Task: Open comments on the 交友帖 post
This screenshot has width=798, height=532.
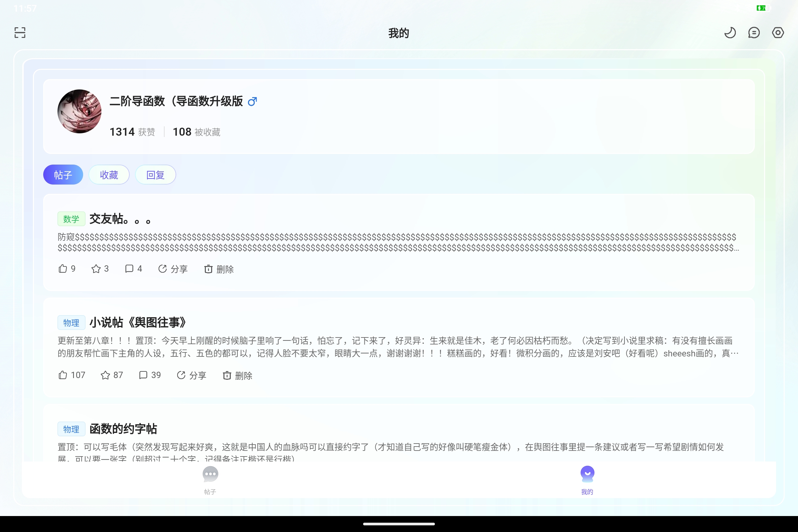Action: click(x=129, y=269)
